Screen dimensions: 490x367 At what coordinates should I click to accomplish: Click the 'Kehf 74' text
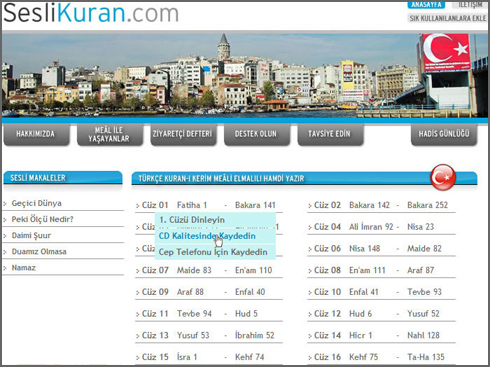249,357
